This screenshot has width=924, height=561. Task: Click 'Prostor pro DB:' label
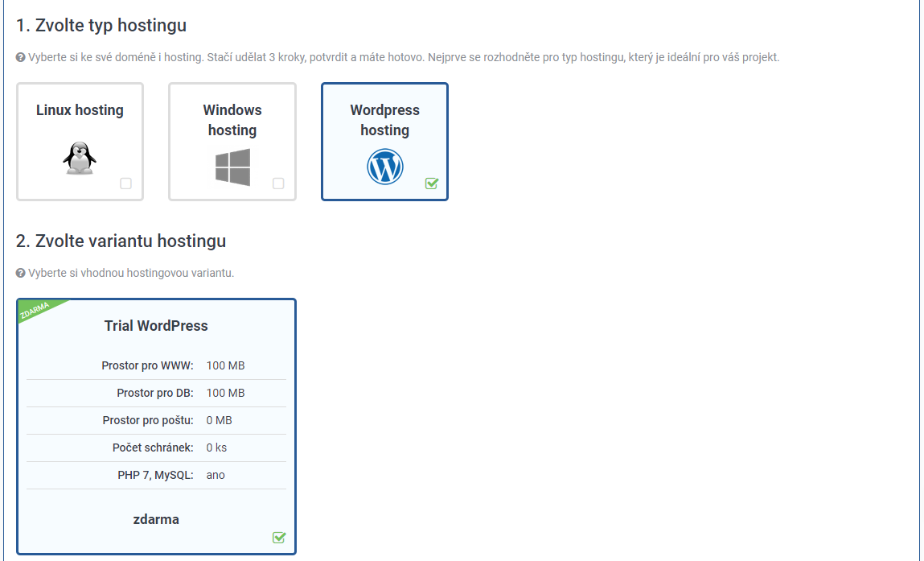155,393
